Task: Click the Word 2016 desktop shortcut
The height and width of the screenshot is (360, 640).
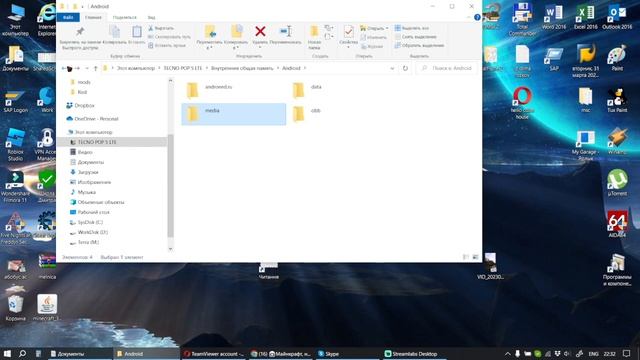Action: [x=554, y=18]
